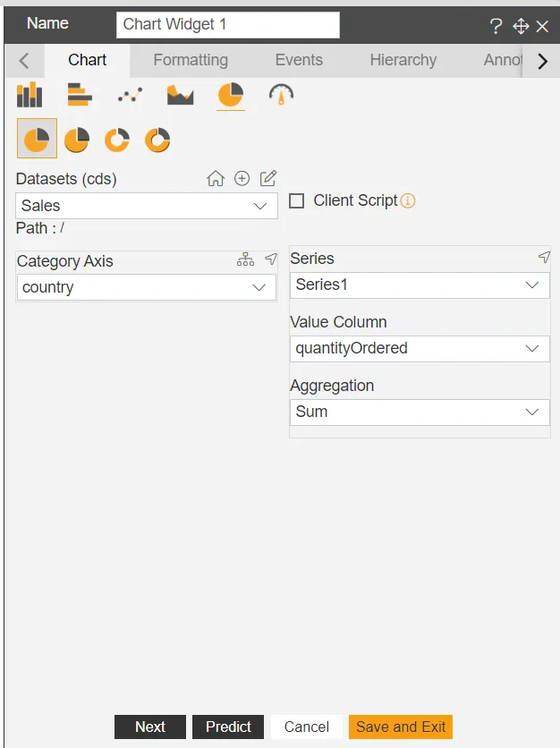This screenshot has height=748, width=560.
Task: Open the help question mark
Action: click(496, 26)
